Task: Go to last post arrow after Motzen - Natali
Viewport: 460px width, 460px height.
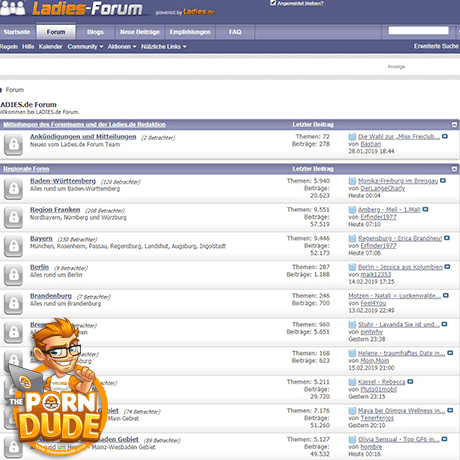Action: 446,295
